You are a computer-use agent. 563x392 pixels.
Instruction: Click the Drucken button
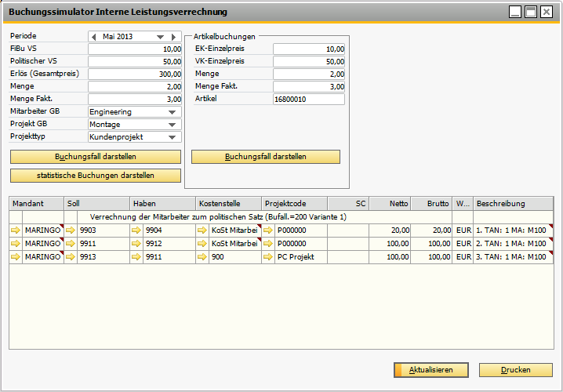pyautogui.click(x=515, y=370)
